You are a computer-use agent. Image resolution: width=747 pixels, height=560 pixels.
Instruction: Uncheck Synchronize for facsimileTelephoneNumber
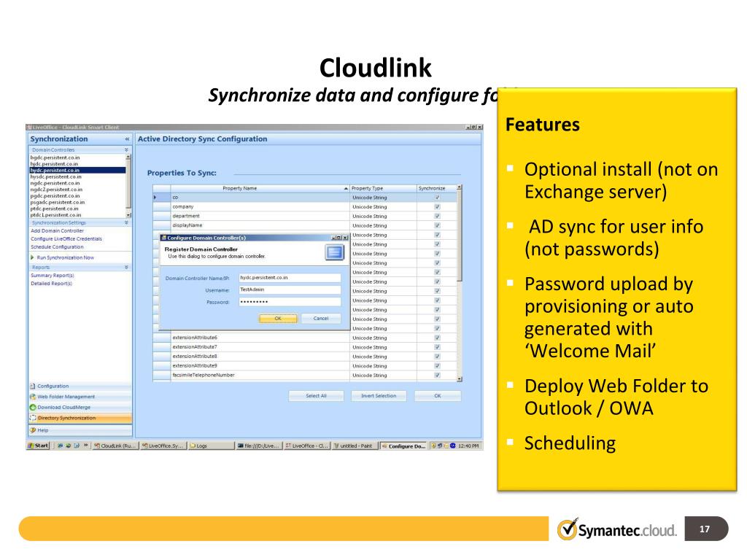point(437,376)
